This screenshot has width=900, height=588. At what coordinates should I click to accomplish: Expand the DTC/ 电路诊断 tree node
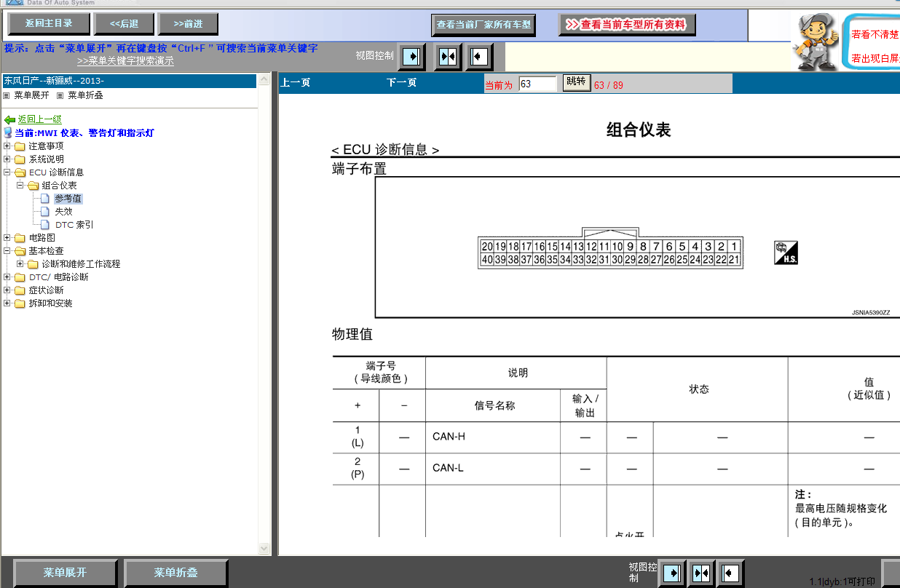click(x=7, y=277)
